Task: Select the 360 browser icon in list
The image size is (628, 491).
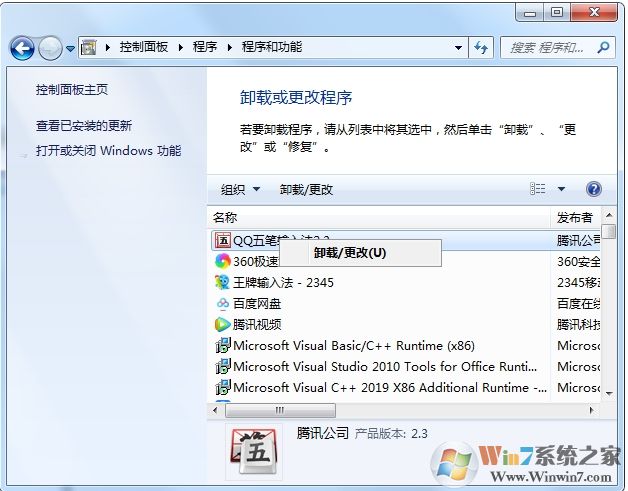Action: [x=223, y=261]
